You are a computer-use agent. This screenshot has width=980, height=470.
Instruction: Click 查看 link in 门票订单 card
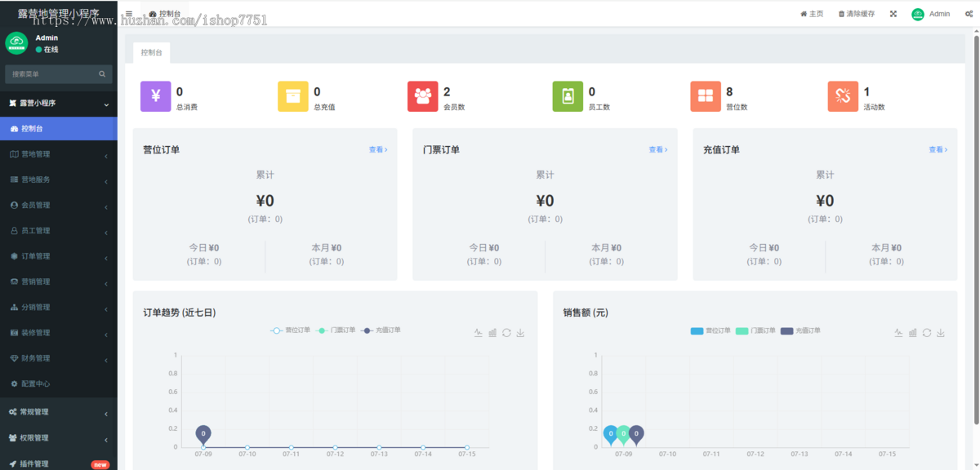point(658,149)
